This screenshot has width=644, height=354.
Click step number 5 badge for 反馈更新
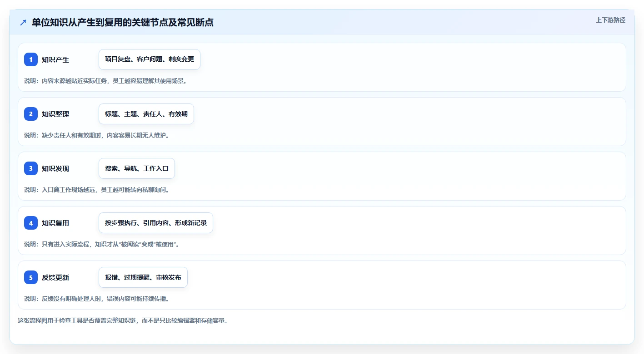pyautogui.click(x=31, y=277)
